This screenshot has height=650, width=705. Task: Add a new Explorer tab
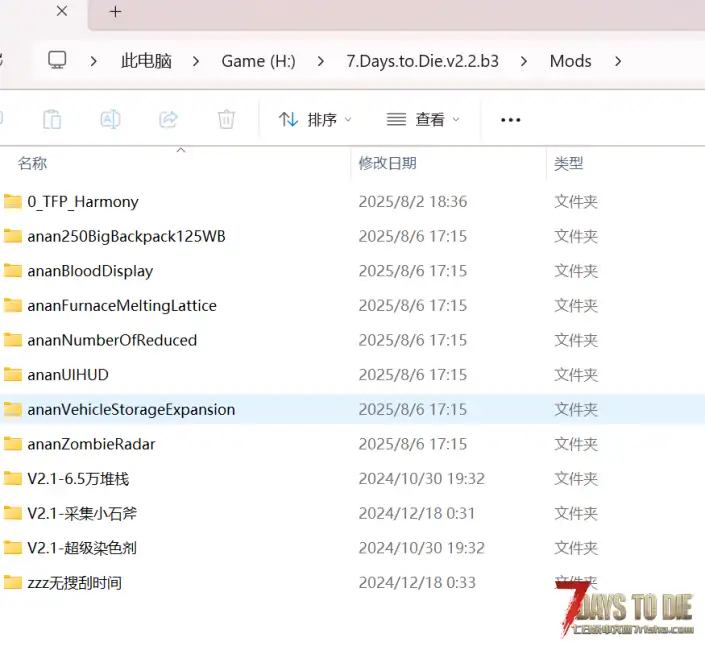[x=116, y=12]
